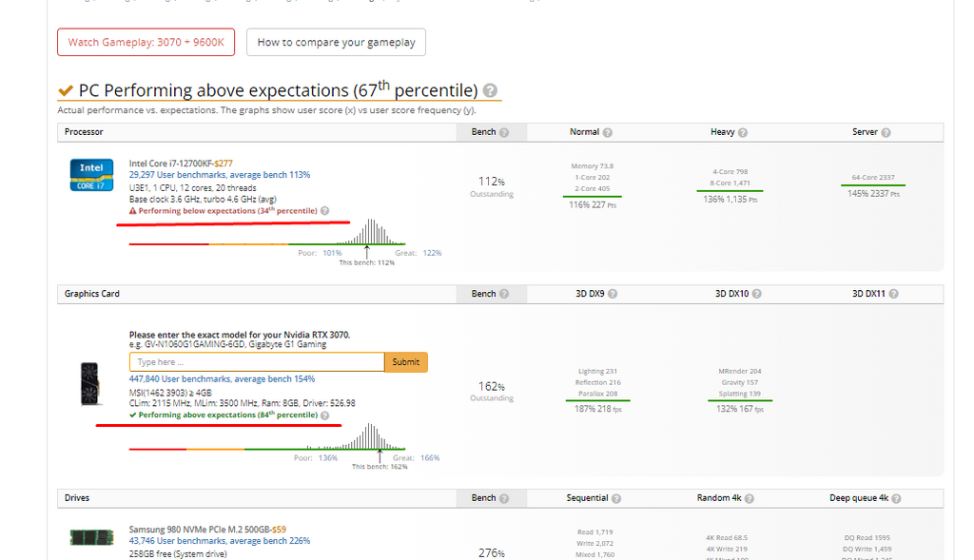
Task: Click the RTX 3070 graphics card thumbnail
Action: pyautogui.click(x=90, y=384)
